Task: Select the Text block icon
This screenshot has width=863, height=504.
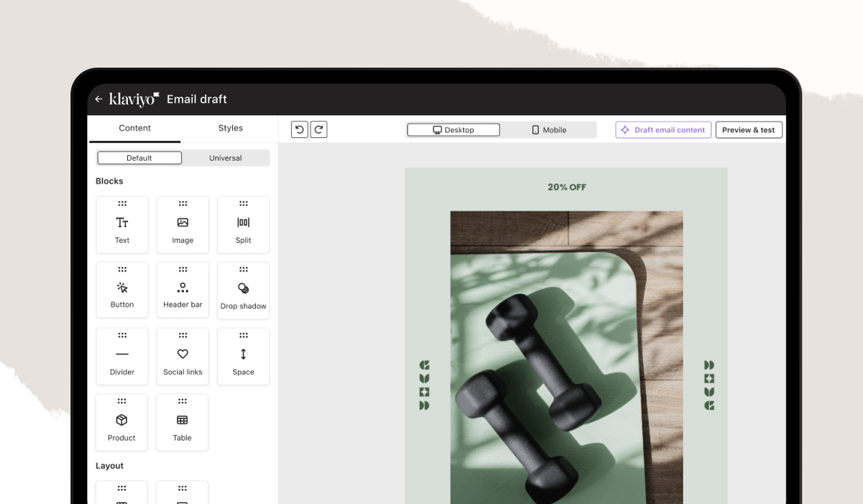Action: (x=122, y=224)
